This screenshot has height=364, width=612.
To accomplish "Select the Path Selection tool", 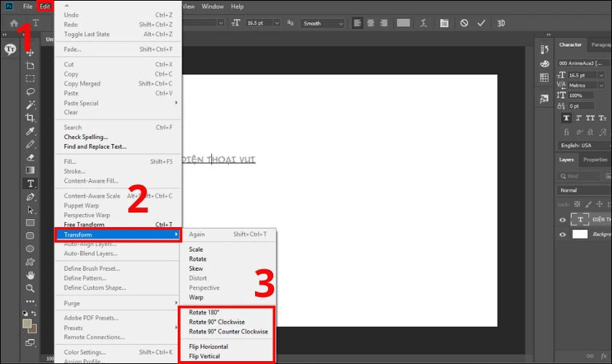I will pos(30,210).
